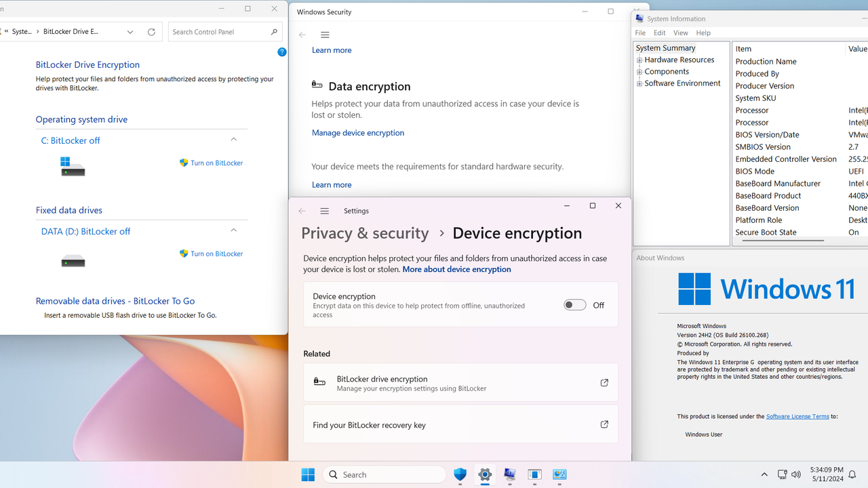Click the breadcrumb back chevrons in Control Panel
The height and width of the screenshot is (488, 868).
(x=6, y=32)
